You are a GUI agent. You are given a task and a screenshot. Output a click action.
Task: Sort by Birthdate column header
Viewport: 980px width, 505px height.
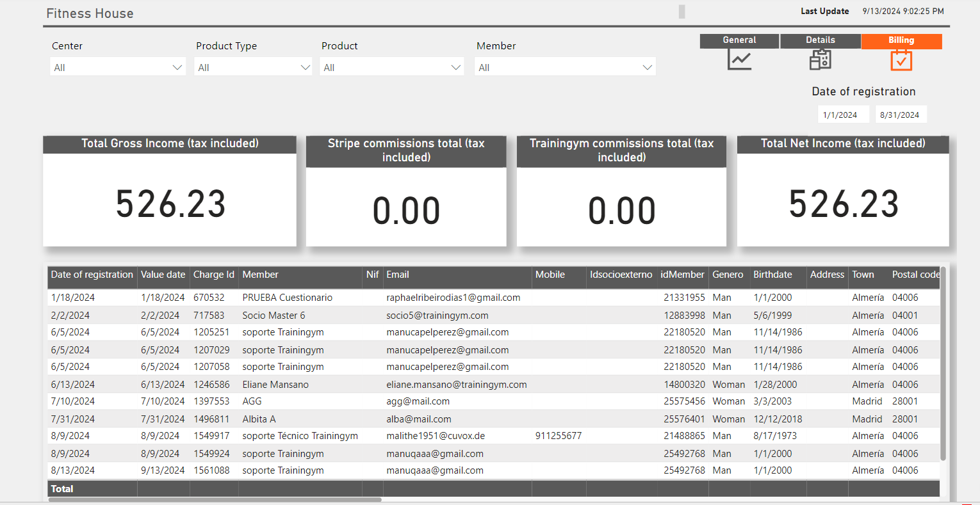[772, 275]
